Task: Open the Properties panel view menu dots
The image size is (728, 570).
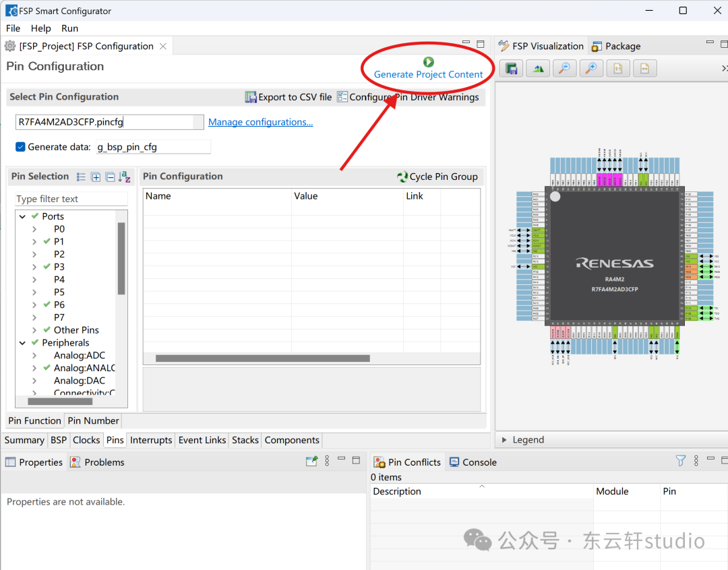Action: [328, 460]
